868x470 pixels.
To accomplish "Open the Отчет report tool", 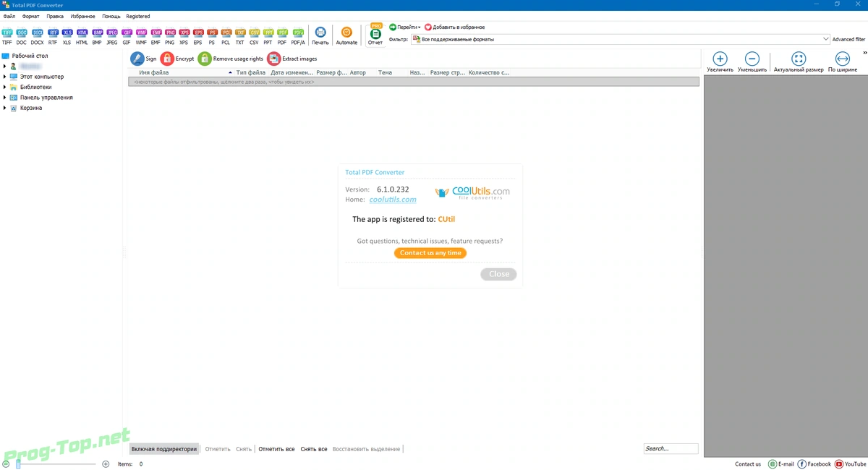I will 375,35.
